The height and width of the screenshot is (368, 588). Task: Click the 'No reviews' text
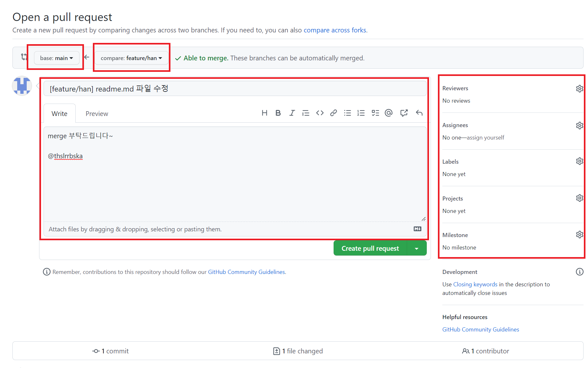pyautogui.click(x=456, y=101)
